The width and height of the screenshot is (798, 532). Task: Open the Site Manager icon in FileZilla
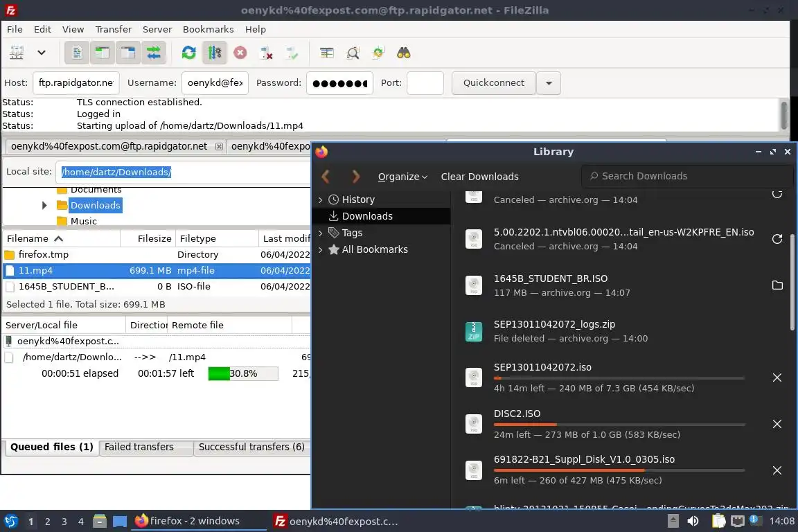pyautogui.click(x=17, y=53)
